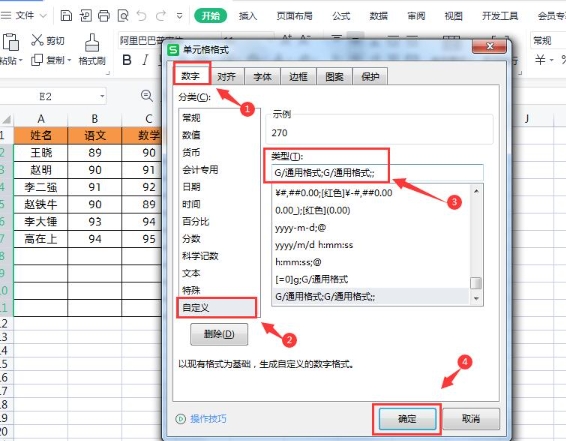Switch to the 公式 ribbon tab

tap(341, 16)
